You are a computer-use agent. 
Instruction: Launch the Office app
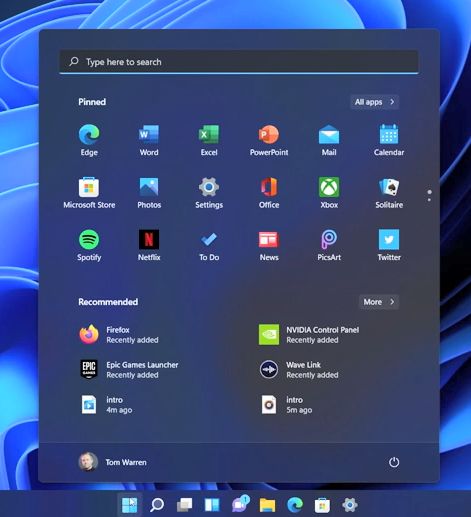pos(269,193)
